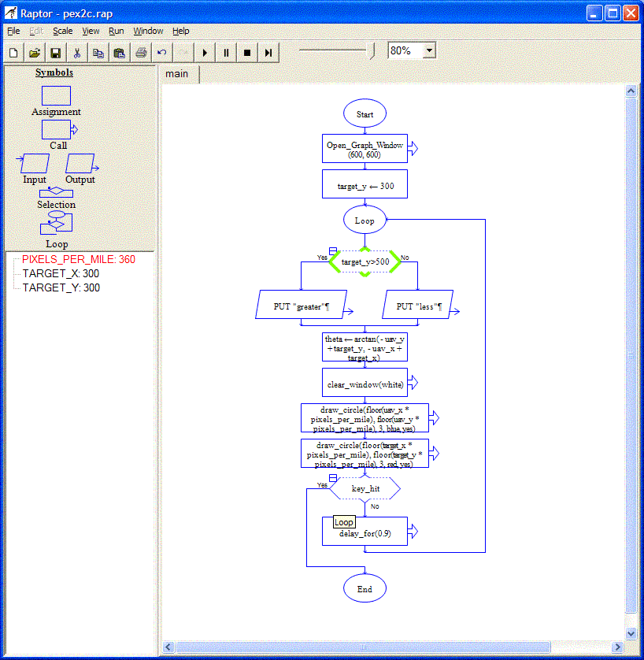Select the target_y>500 decision diamond
Image resolution: width=644 pixels, height=660 pixels.
point(365,261)
